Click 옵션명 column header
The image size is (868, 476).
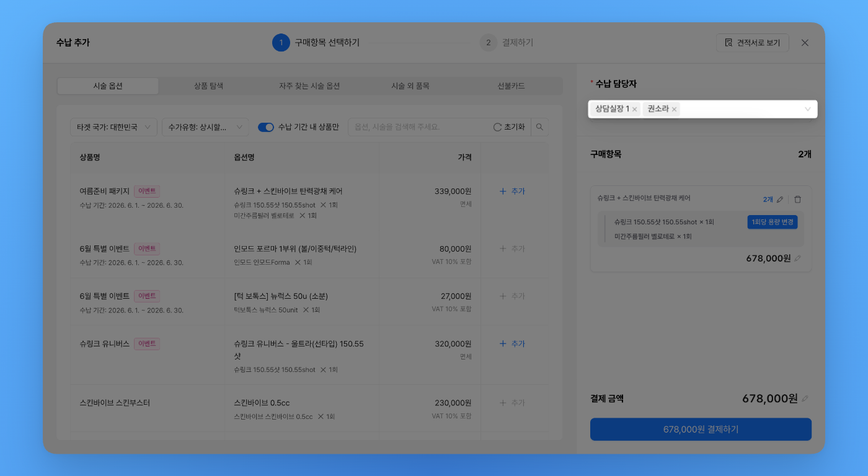(x=244, y=157)
